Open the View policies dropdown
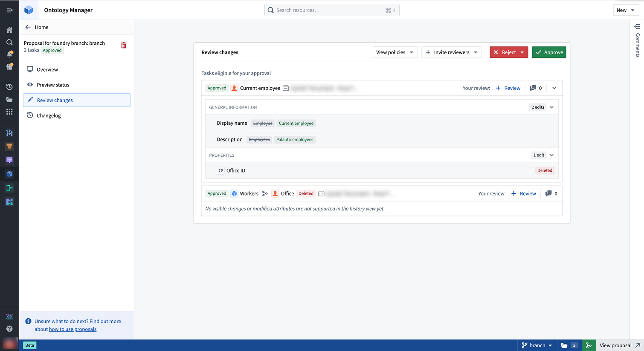644x351 pixels. point(395,52)
